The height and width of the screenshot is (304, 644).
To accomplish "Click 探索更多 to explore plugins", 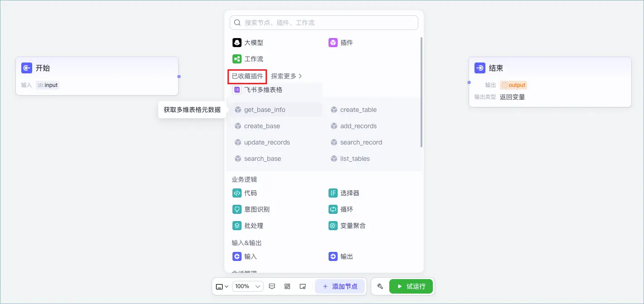I will coord(286,76).
